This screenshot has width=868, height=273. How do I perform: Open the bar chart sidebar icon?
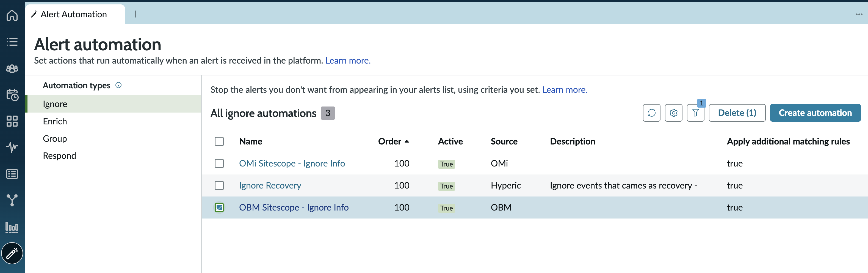tap(12, 227)
